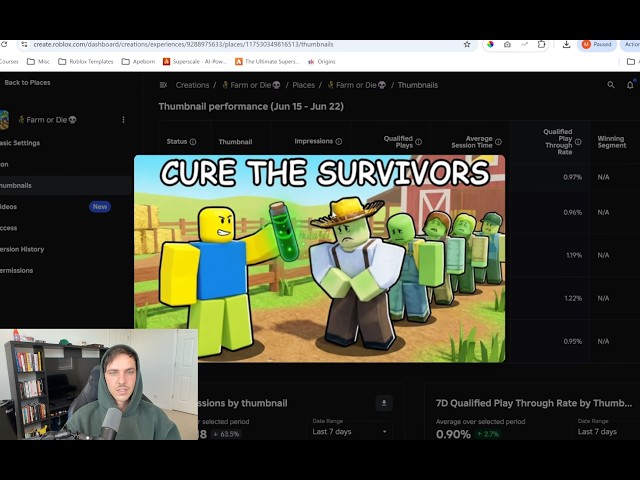Select Videos in the sidebar
Image resolution: width=640 pixels, height=480 pixels.
(9, 207)
